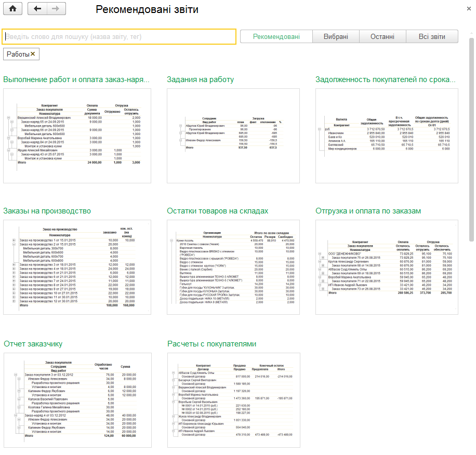
Task: Remove the Работы tag filter
Action: (x=33, y=54)
